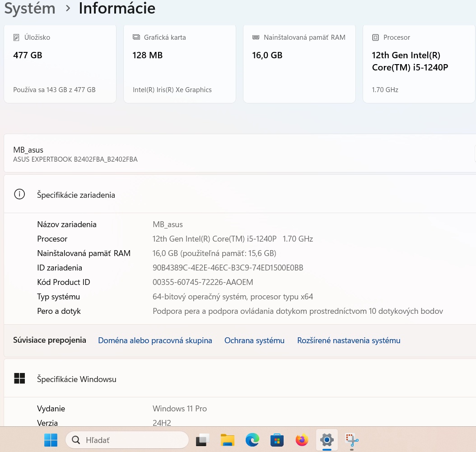Open Doména alebo pracovná skupina link
This screenshot has height=452, width=476.
coord(155,340)
